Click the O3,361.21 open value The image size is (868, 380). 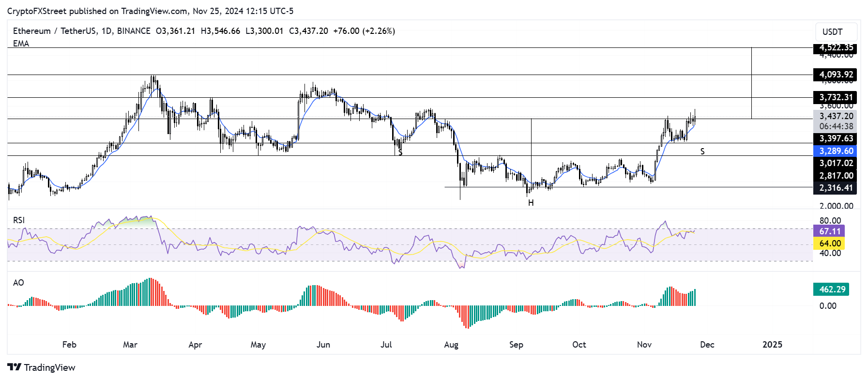tap(175, 31)
